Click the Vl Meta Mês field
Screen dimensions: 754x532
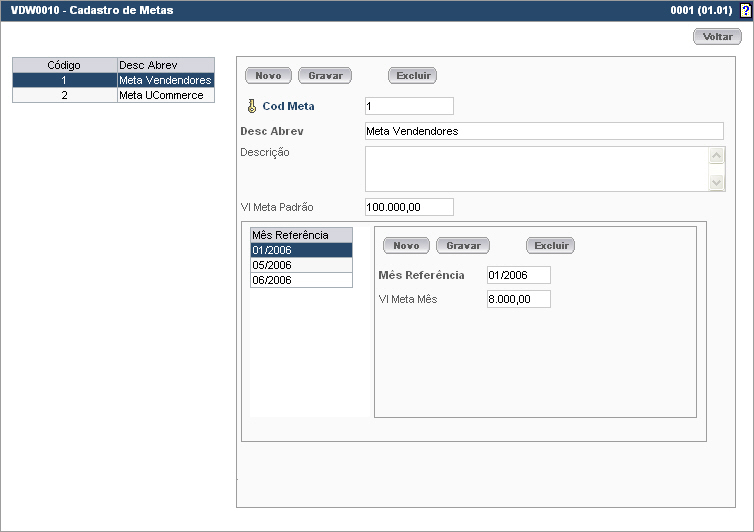(518, 299)
